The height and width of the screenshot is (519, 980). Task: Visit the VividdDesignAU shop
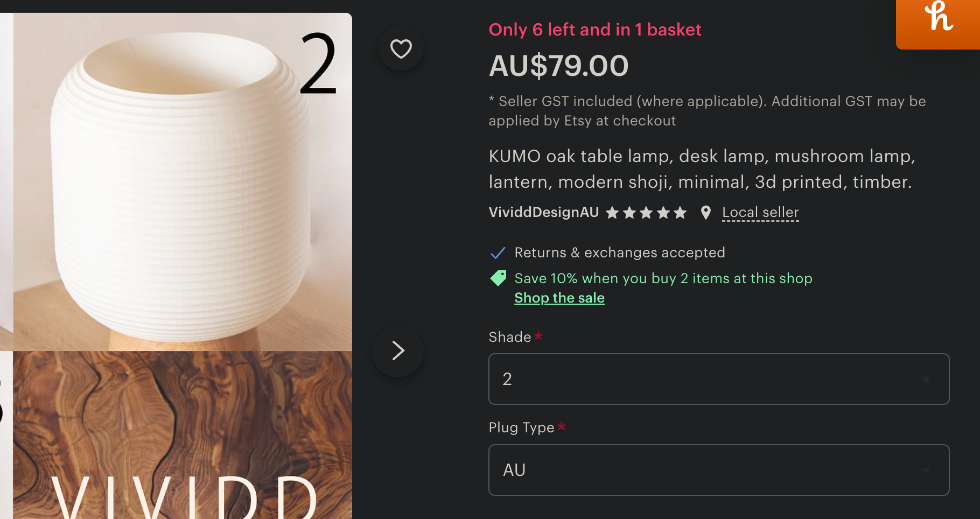[x=543, y=213]
